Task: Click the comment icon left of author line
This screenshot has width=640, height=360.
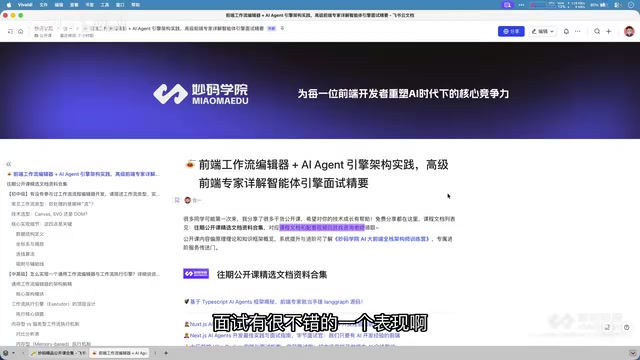Action: click(177, 200)
